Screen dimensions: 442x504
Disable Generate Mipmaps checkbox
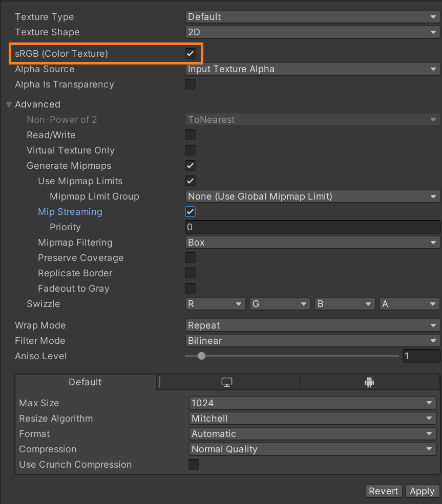point(190,166)
